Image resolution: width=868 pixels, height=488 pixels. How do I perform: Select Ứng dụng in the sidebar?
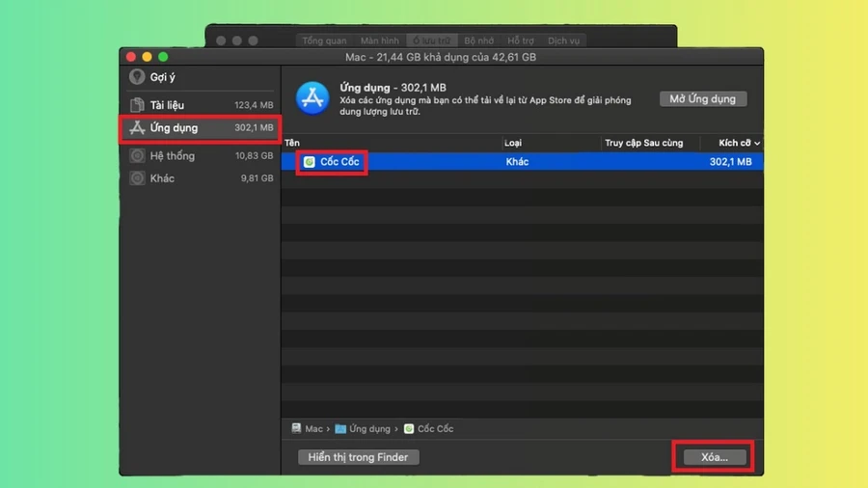pos(201,128)
